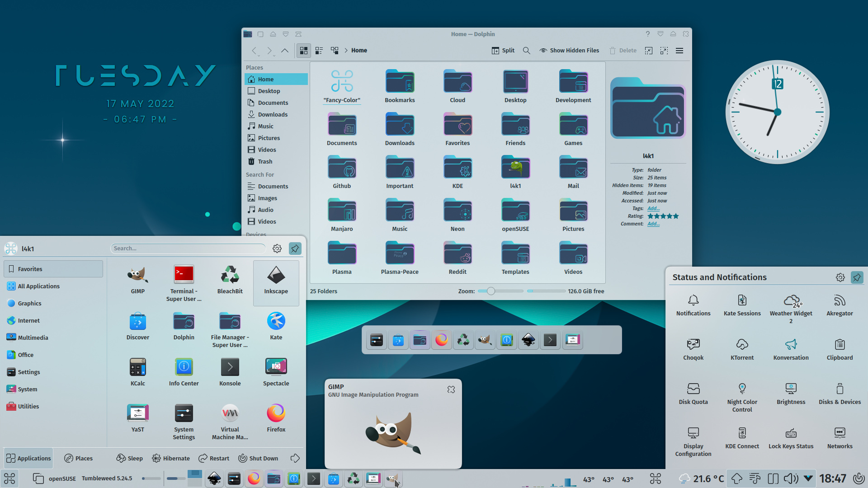Adjust the Zoom slider in Dolphin

point(500,291)
